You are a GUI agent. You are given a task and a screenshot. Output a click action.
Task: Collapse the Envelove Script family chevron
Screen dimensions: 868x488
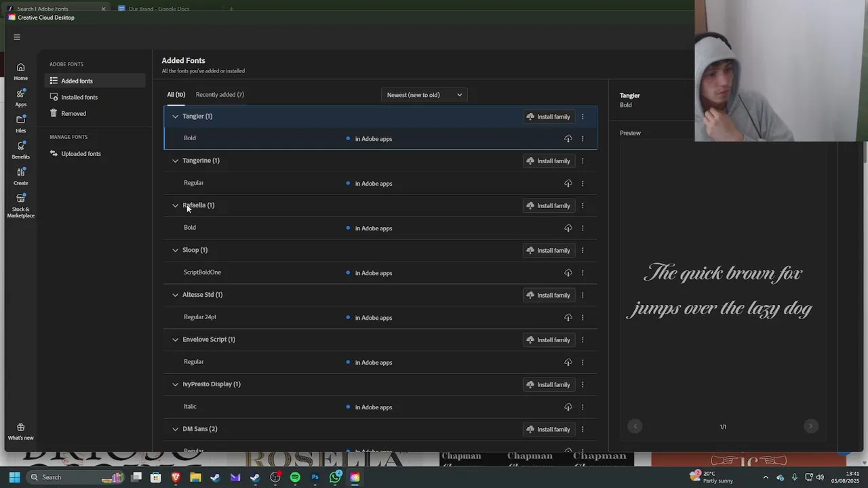point(175,340)
